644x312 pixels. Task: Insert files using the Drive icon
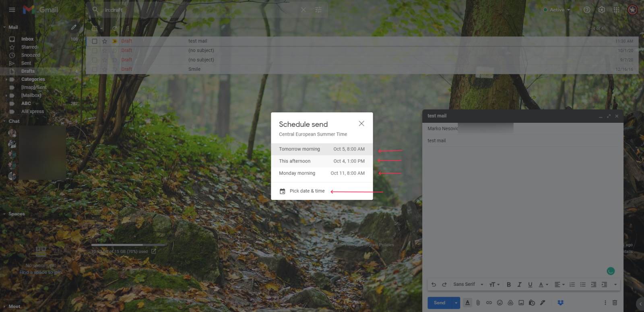coord(510,302)
